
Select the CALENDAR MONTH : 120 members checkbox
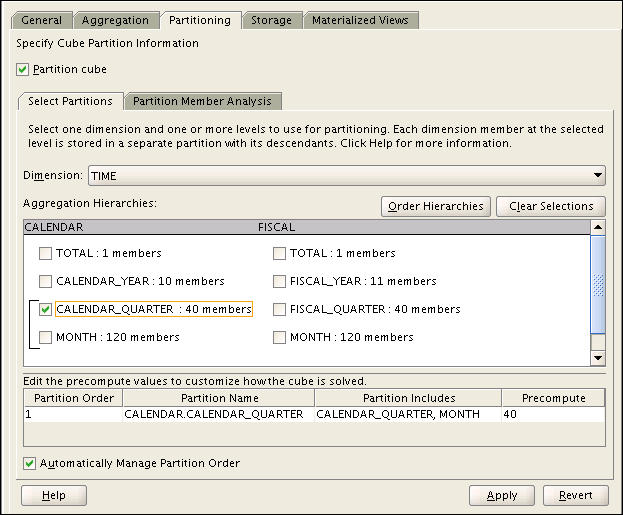click(45, 338)
